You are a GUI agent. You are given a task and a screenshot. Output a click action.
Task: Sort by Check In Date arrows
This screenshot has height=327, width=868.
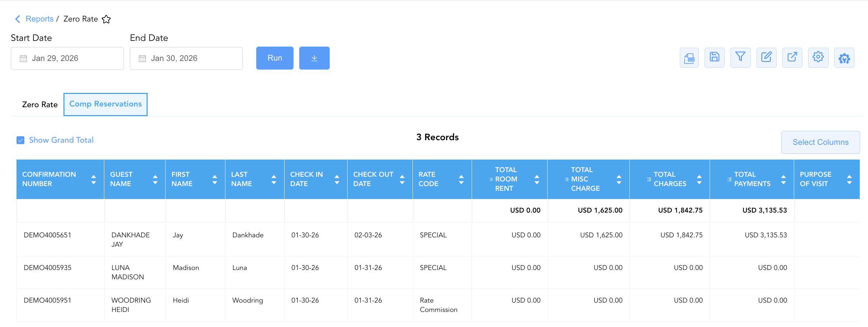(337, 180)
